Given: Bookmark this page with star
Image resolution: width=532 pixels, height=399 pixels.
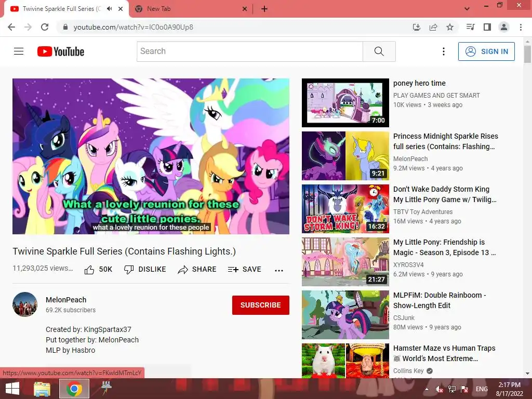Looking at the screenshot, I should [x=450, y=27].
